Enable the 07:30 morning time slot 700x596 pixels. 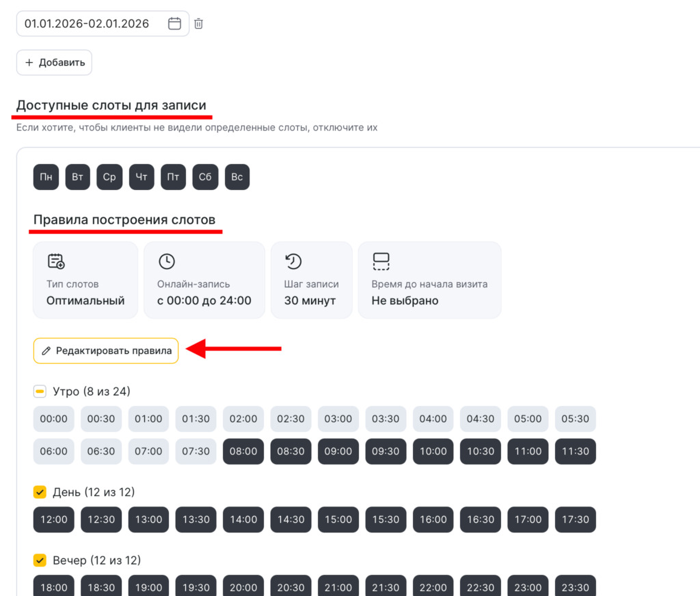(196, 451)
